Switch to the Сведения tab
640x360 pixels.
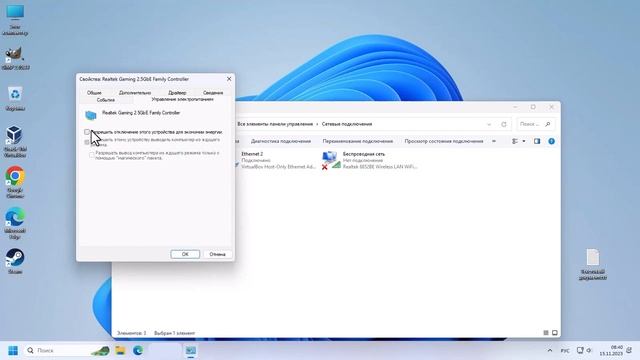[x=213, y=93]
